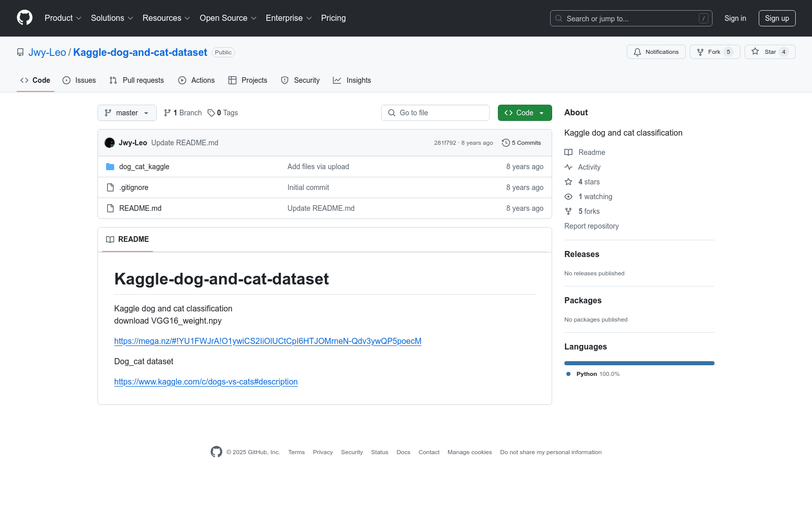Click the tag icon next to Tags

click(211, 113)
